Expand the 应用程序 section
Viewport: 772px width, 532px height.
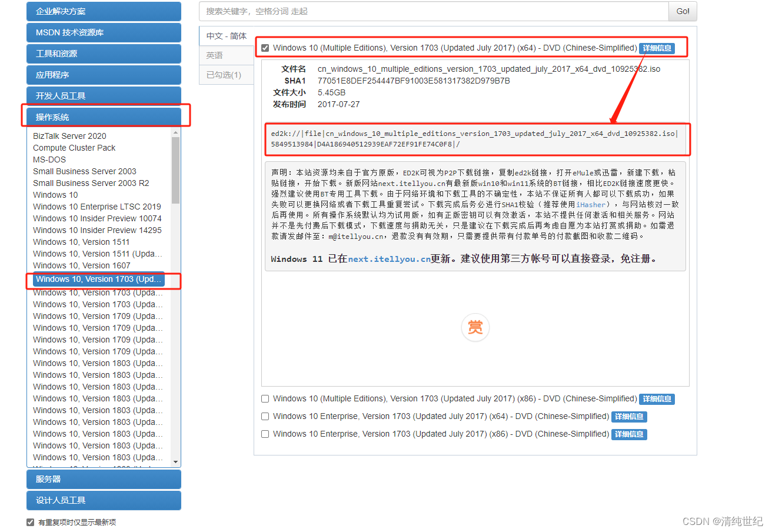104,75
